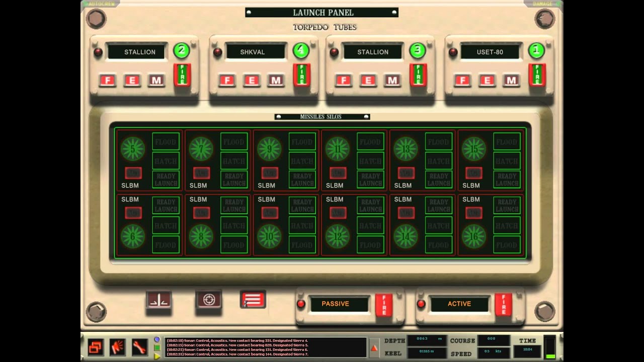Screen dimensions: 644x362
Task: Toggle the M button on tube 3
Action: pyautogui.click(x=392, y=80)
